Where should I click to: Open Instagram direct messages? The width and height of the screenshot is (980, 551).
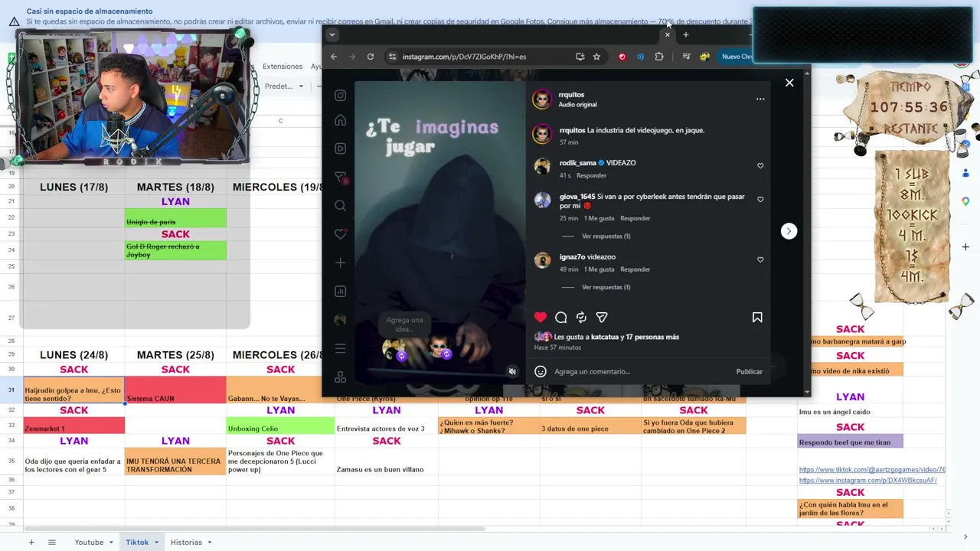tap(341, 178)
